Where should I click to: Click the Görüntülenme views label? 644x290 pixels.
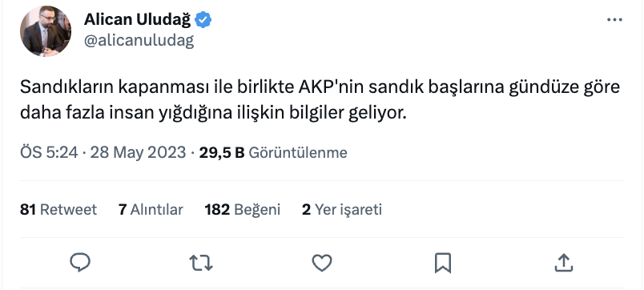click(298, 153)
